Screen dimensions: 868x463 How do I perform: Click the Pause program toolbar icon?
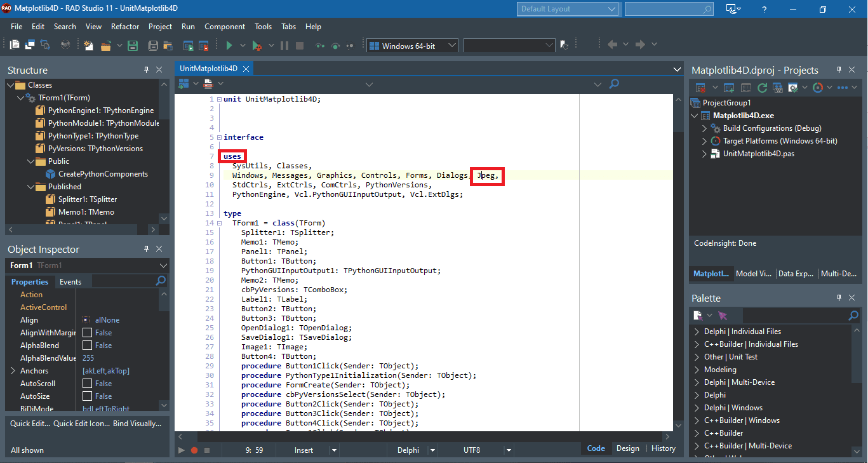pyautogui.click(x=286, y=45)
